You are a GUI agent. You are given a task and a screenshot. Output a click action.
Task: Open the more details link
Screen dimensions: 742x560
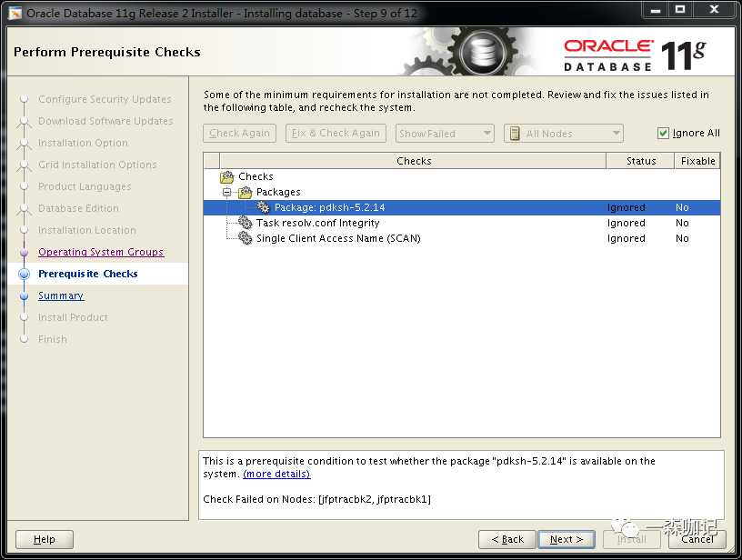click(276, 474)
